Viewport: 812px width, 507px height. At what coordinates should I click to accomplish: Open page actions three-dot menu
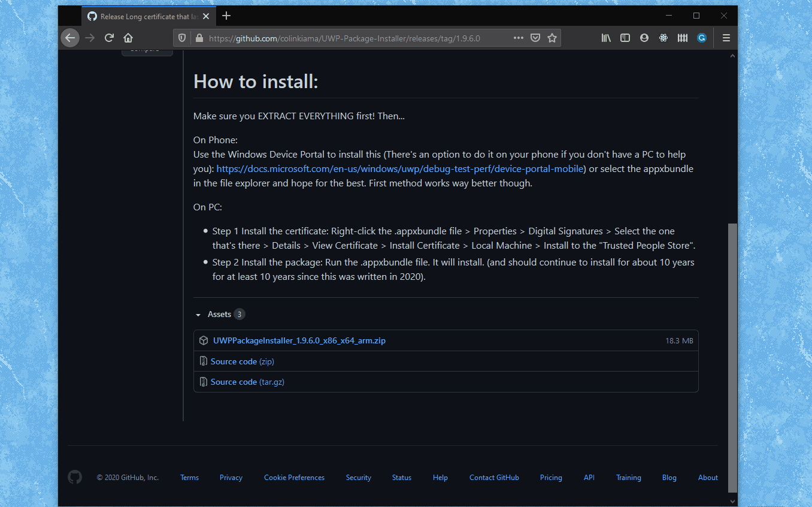pyautogui.click(x=519, y=38)
